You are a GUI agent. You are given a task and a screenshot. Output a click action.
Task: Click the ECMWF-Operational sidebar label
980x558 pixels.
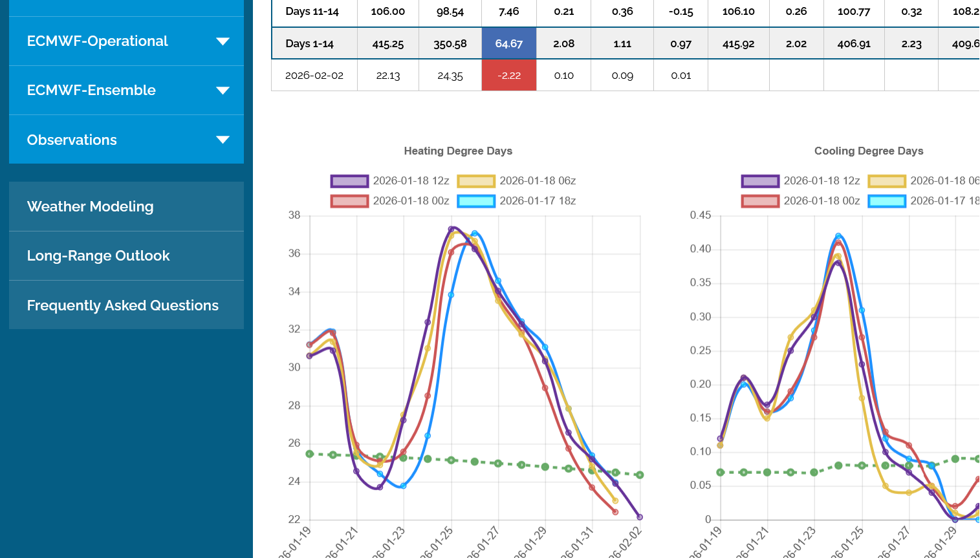97,41
